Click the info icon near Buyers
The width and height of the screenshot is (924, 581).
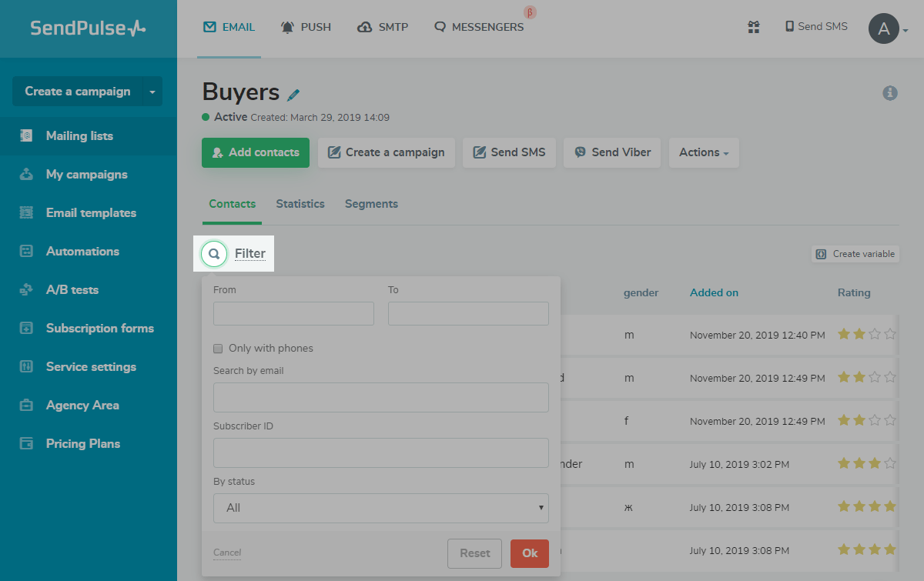890,93
